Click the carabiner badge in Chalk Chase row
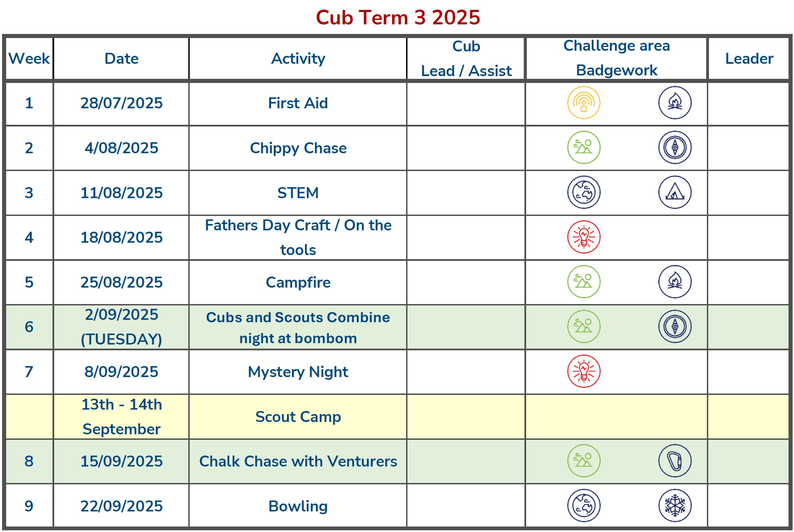 pyautogui.click(x=674, y=461)
